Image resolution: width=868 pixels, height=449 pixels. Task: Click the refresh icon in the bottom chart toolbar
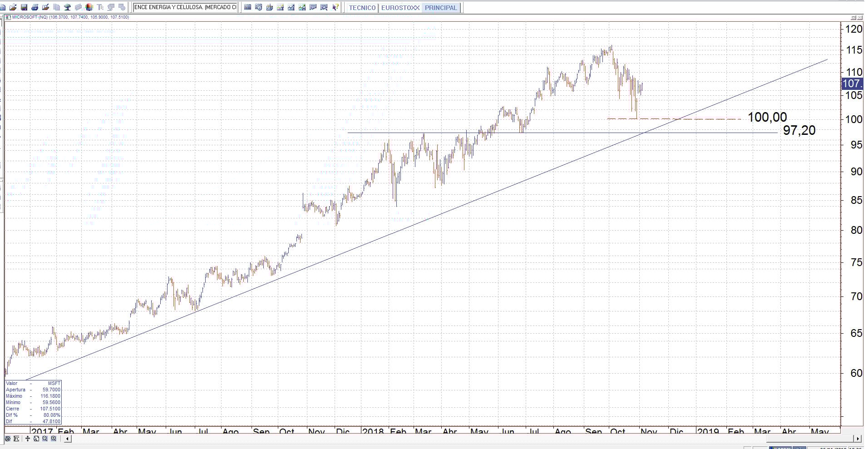pos(8,439)
